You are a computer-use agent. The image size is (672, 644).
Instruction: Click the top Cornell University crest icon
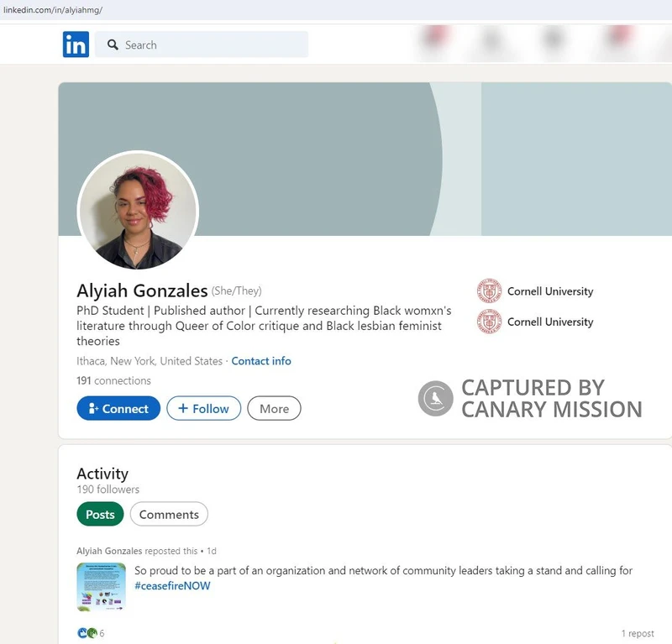click(488, 291)
